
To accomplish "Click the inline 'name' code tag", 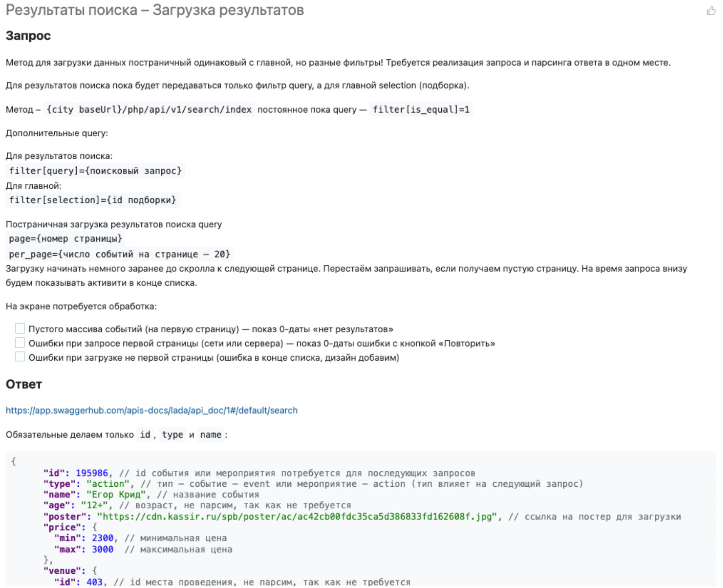I will click(x=211, y=434).
